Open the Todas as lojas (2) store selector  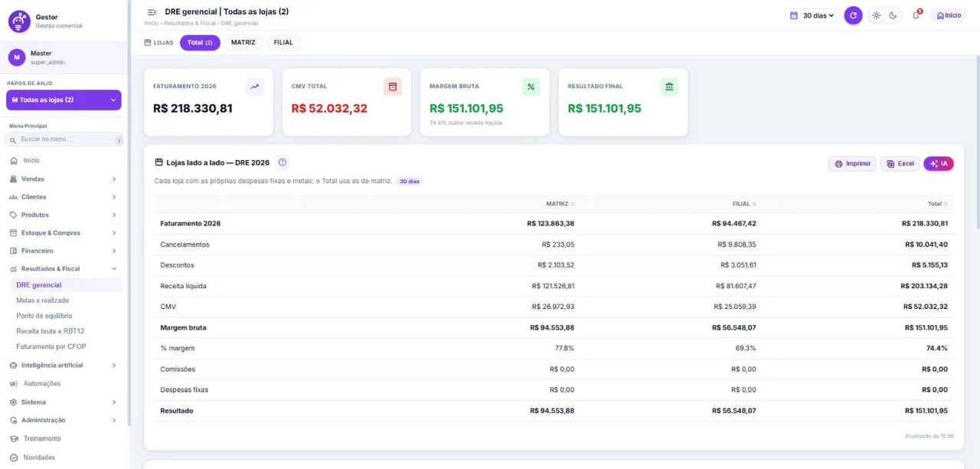[x=64, y=100]
